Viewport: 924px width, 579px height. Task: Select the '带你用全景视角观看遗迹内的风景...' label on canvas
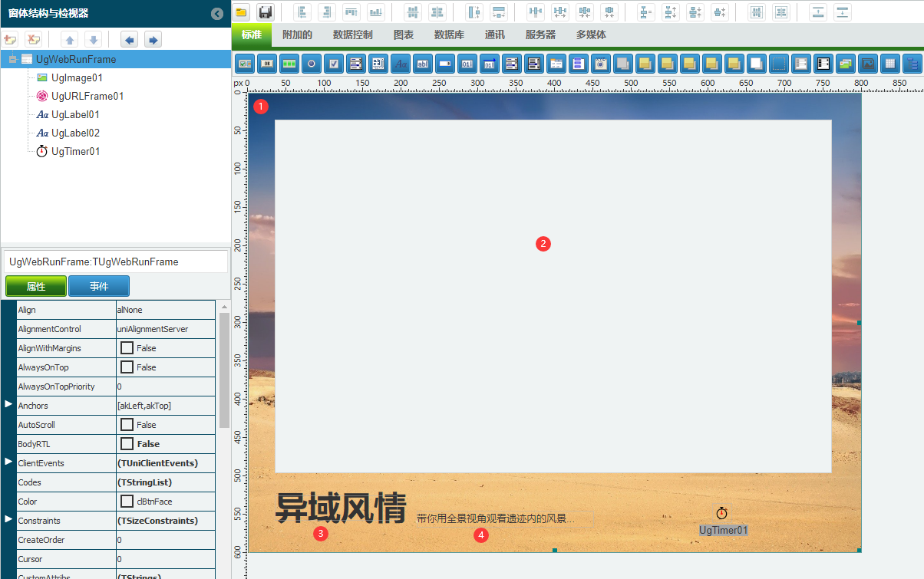(496, 518)
